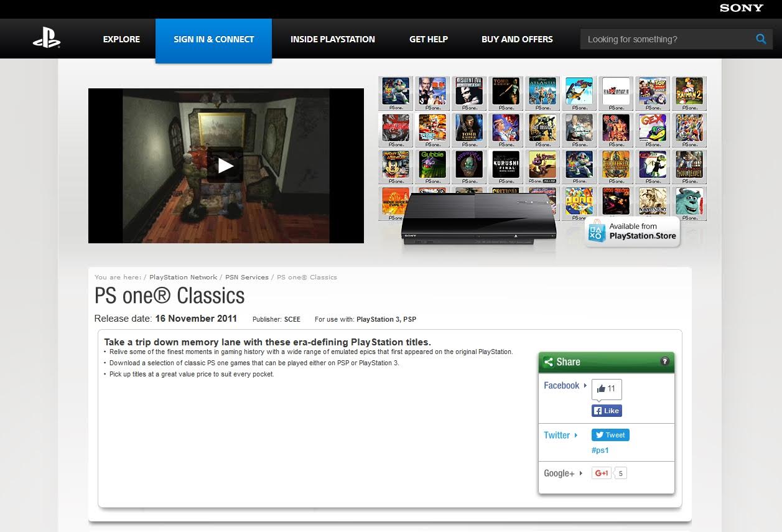Open the Buy and Offers menu
782x532 pixels.
[x=517, y=39]
